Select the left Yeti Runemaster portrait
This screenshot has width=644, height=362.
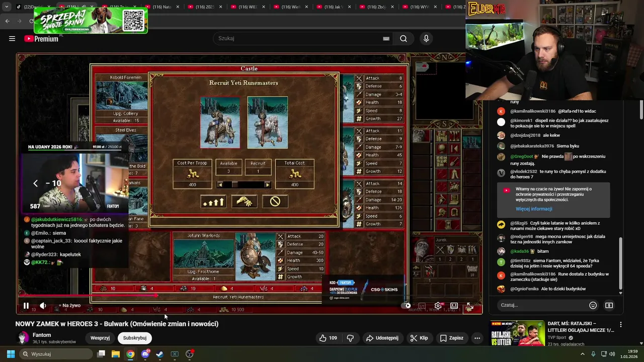220,122
